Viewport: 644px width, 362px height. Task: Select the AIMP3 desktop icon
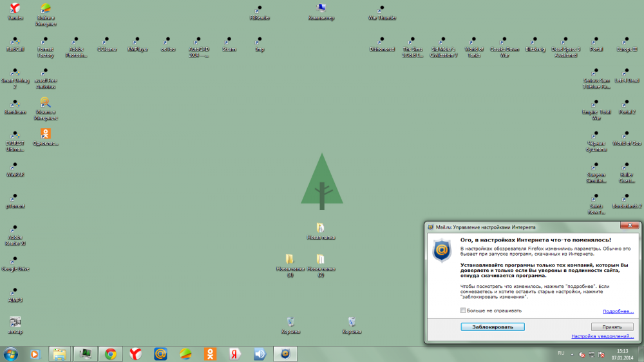pos(15,295)
